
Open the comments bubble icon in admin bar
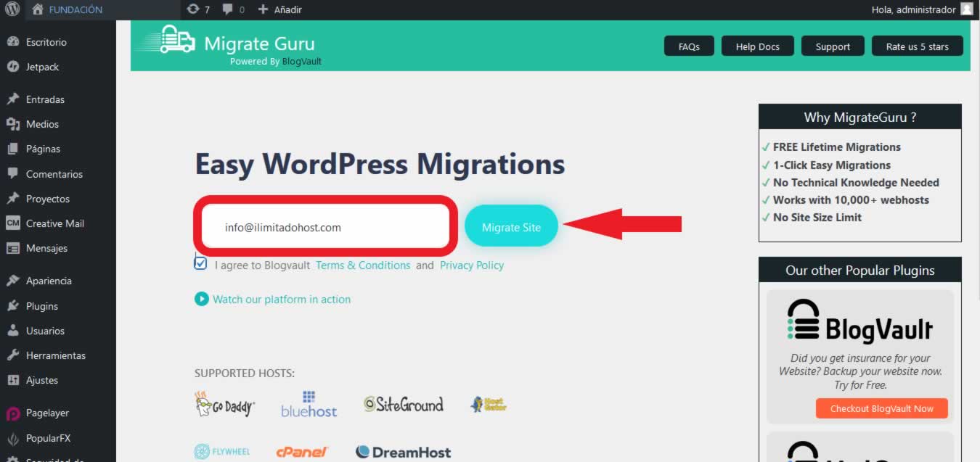[x=228, y=9]
